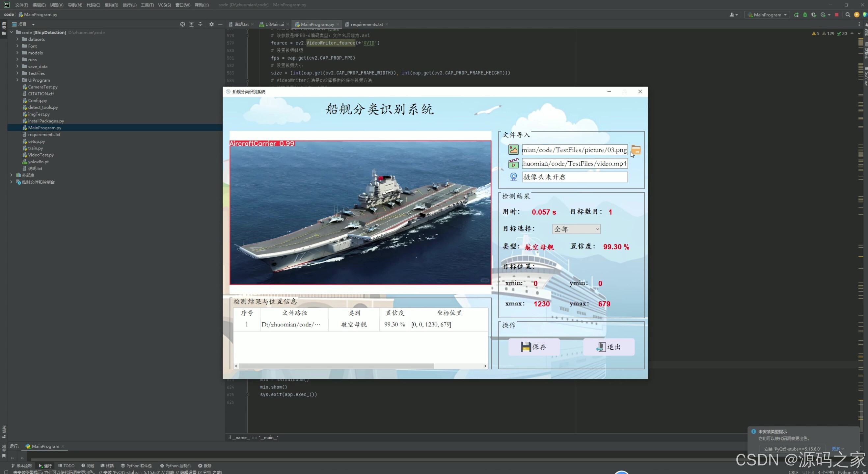Click the project panel settings gear
The width and height of the screenshot is (868, 474).
tap(211, 24)
